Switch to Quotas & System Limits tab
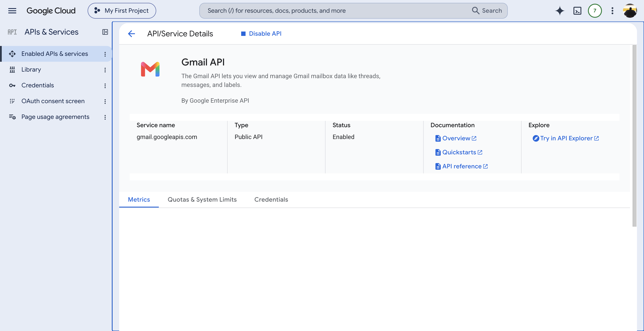This screenshot has height=331, width=644. pos(202,199)
